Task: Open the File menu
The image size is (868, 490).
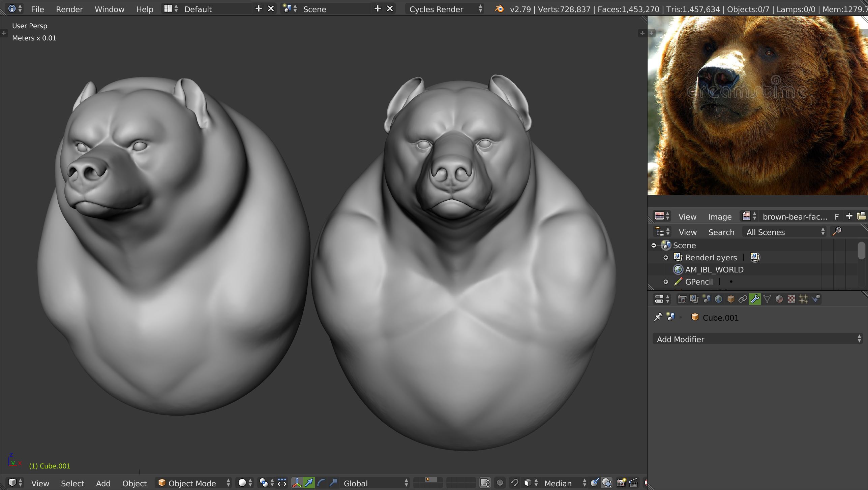Action: coord(37,9)
